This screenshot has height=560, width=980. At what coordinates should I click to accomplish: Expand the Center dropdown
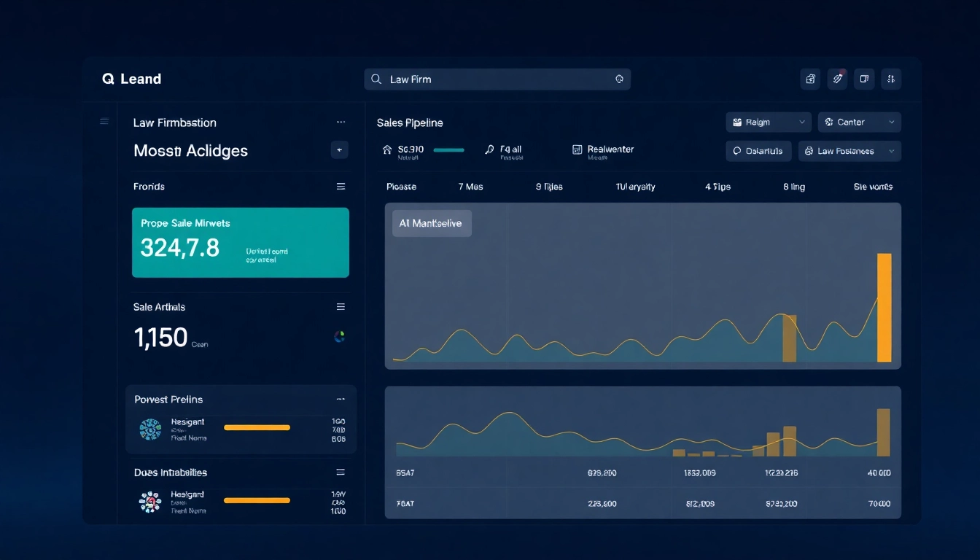point(859,122)
